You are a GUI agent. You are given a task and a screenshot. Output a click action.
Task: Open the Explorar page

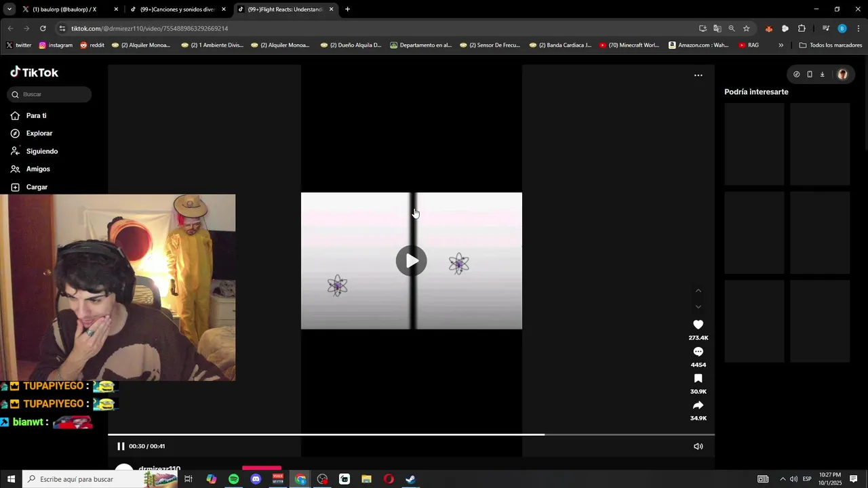pyautogui.click(x=39, y=134)
